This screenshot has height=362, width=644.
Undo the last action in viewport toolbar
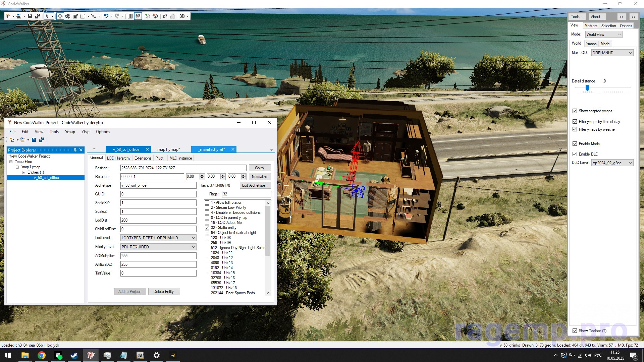point(106,16)
